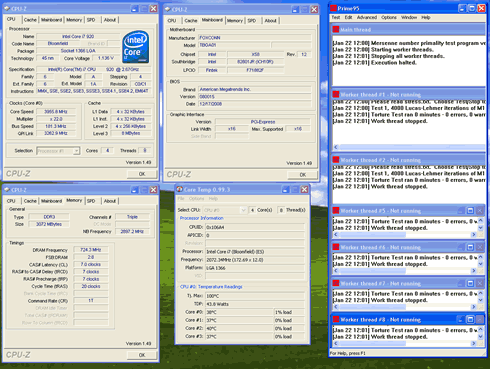Click the Core Speed value 3955.8 MHz
Screen dimensions: 490x369
pos(55,112)
